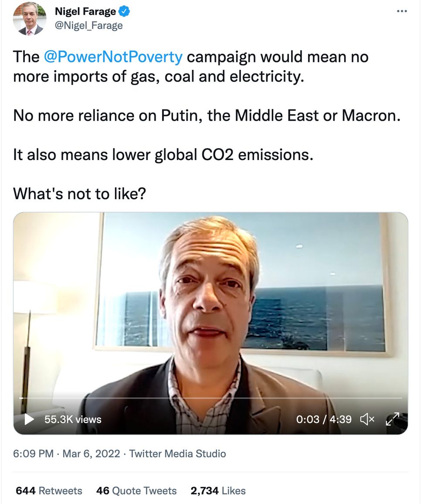Open the tweet options via the three-dot icon
The height and width of the screenshot is (504, 427).
[x=402, y=11]
